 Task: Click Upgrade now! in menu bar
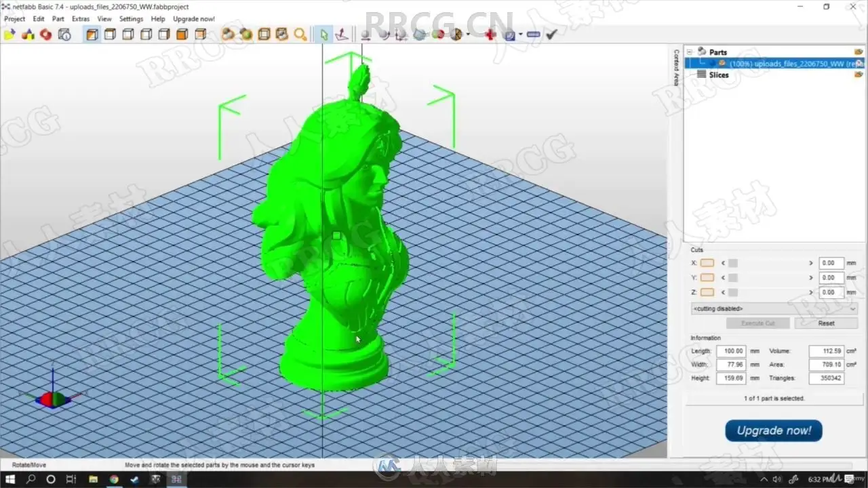click(194, 19)
